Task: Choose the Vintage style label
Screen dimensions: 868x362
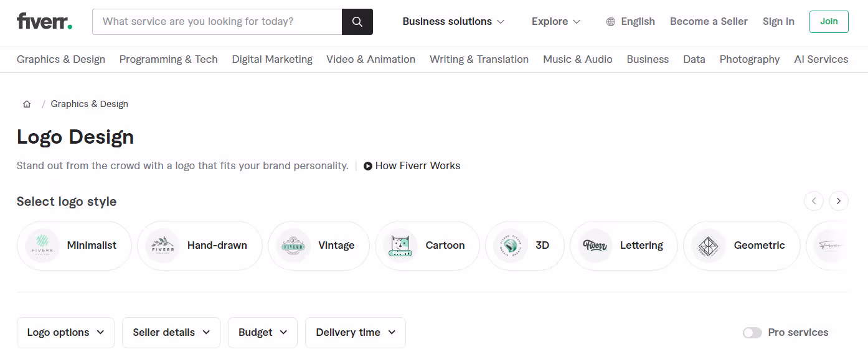Action: click(336, 246)
